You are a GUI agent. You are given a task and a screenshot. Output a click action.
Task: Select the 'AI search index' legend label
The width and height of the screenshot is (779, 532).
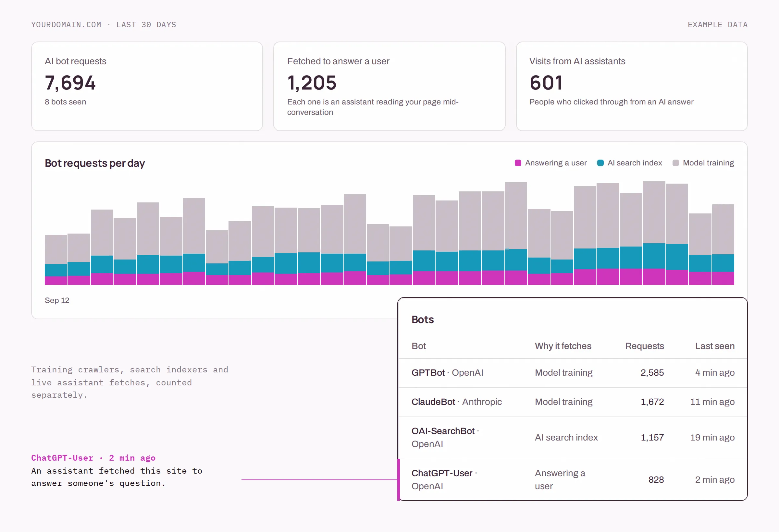pos(635,163)
